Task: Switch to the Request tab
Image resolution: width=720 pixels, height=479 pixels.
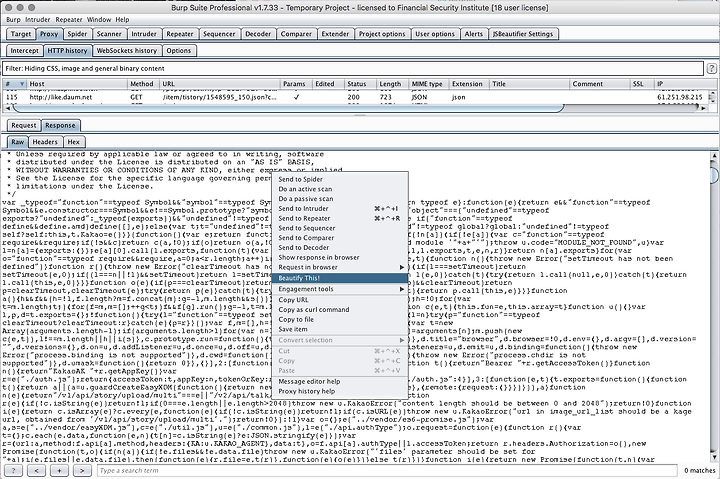Action: [x=24, y=125]
